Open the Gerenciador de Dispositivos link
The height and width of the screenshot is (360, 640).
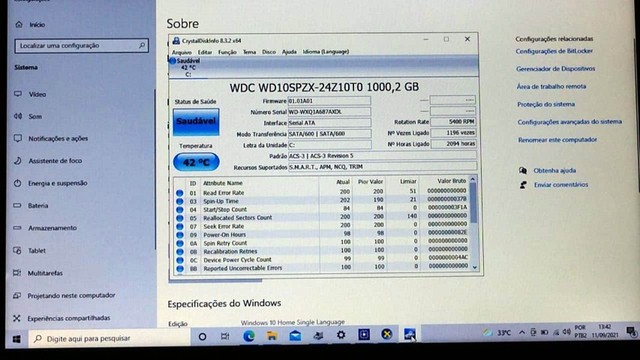coord(556,69)
